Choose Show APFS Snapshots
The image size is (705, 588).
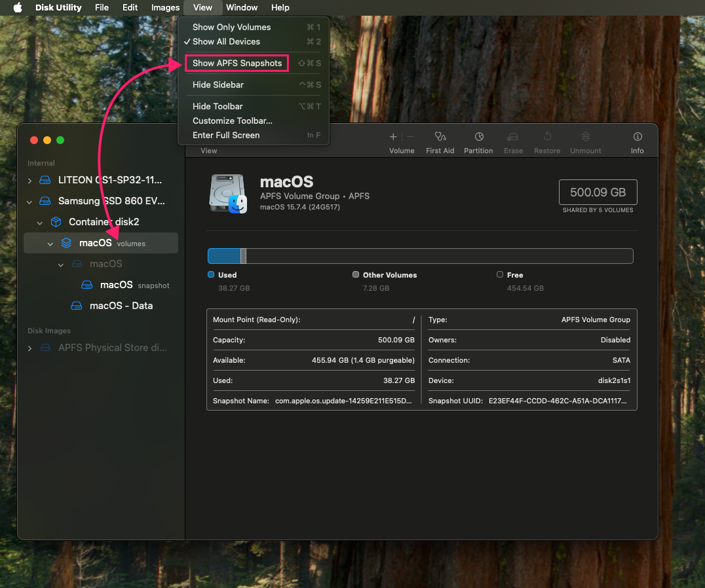[254, 64]
